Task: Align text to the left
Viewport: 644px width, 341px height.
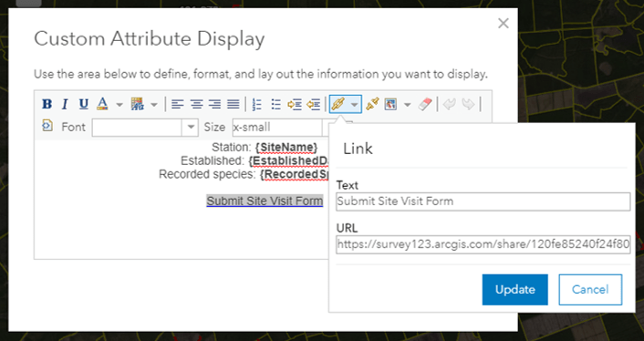Action: pyautogui.click(x=178, y=104)
